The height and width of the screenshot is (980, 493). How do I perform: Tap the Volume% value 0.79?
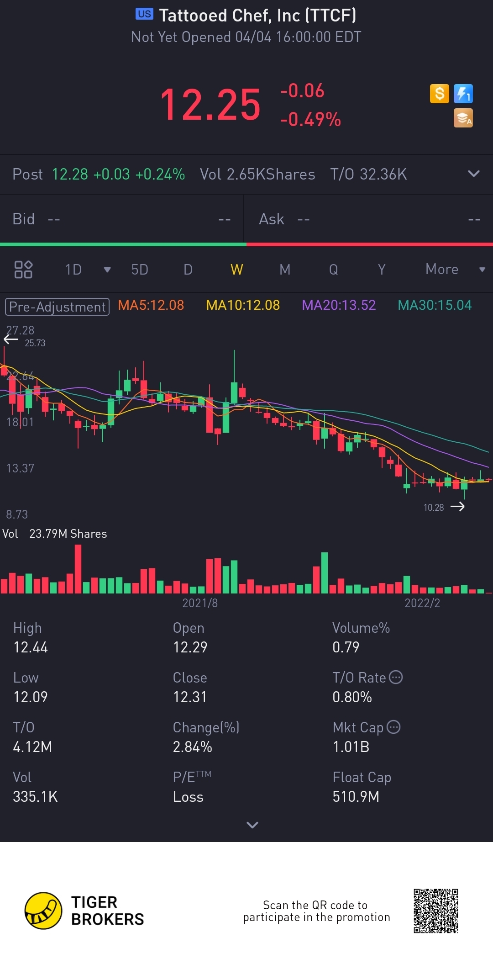[346, 647]
